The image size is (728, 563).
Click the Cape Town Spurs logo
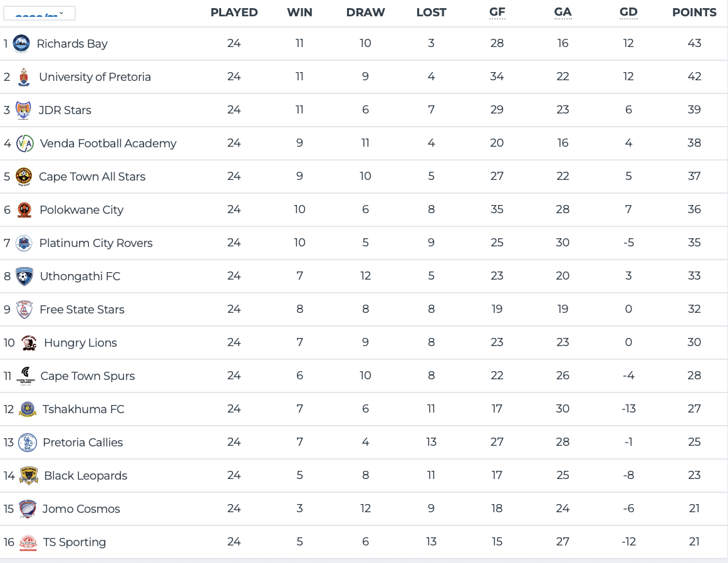[x=26, y=376]
